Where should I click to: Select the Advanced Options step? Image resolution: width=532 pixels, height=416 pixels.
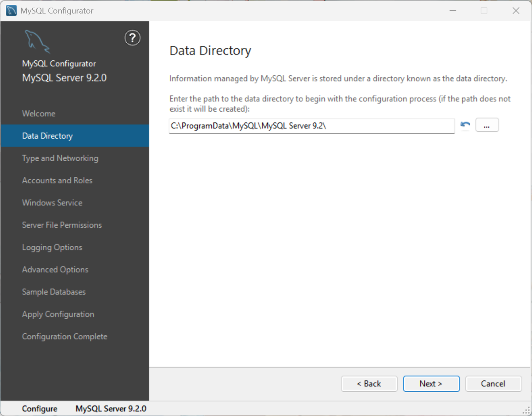coord(75,270)
